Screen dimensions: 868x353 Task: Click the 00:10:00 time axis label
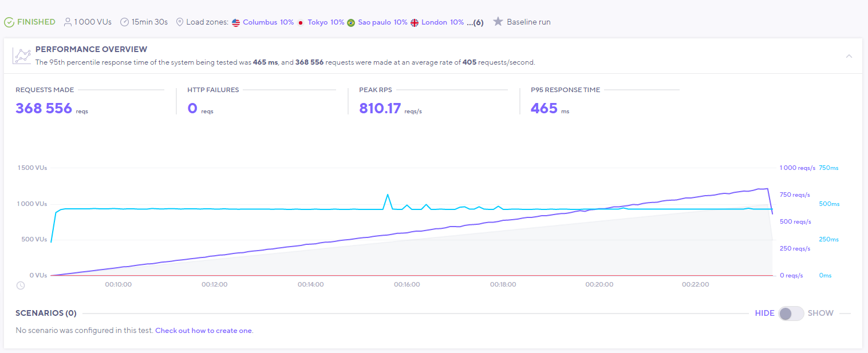119,284
